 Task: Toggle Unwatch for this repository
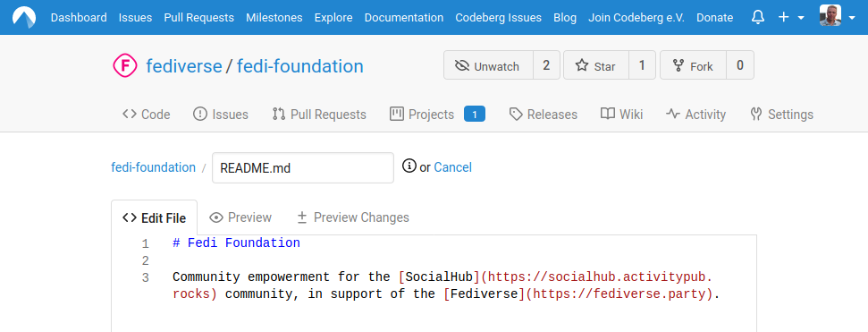[488, 65]
